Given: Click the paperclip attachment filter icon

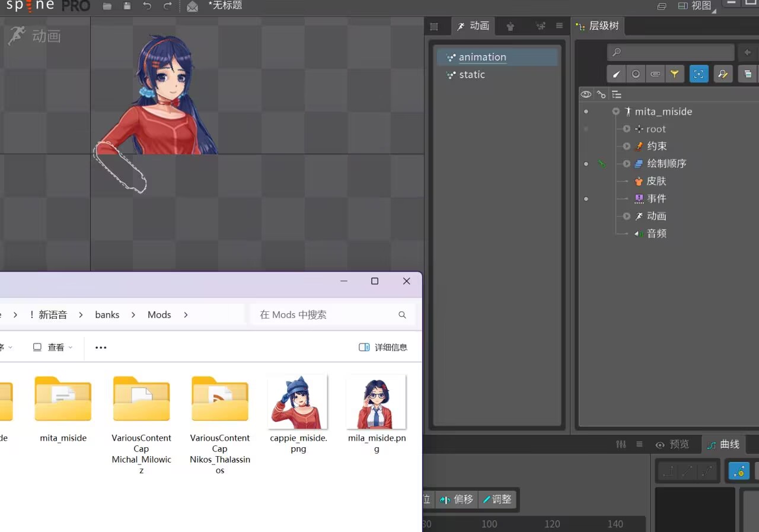Looking at the screenshot, I should click(655, 74).
